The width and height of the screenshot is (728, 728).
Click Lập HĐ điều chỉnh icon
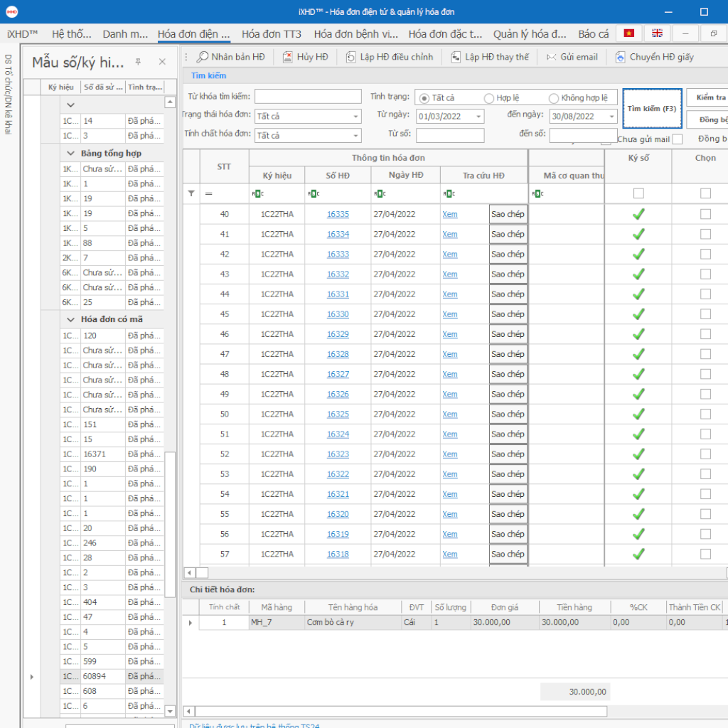click(x=351, y=57)
